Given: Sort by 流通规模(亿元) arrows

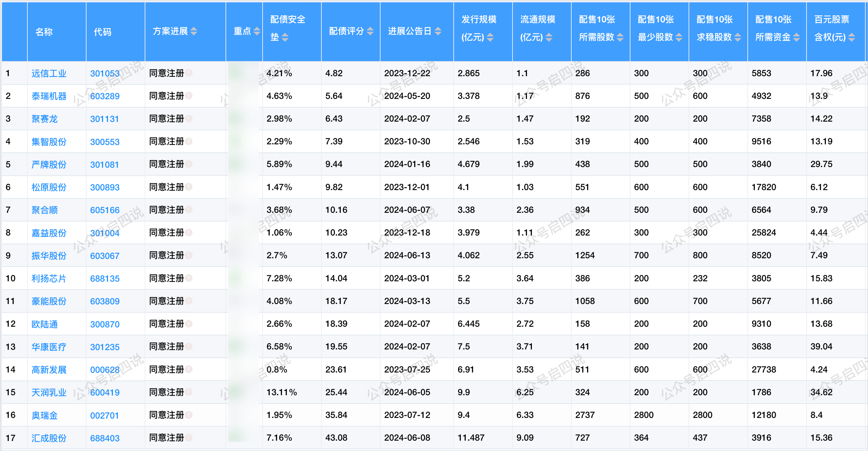Looking at the screenshot, I should pyautogui.click(x=549, y=37).
